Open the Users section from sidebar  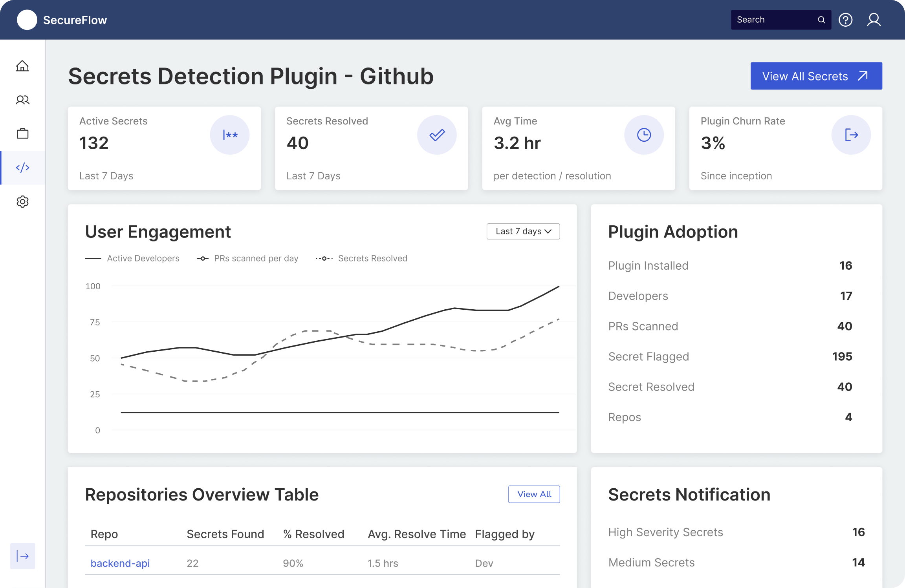click(x=22, y=100)
